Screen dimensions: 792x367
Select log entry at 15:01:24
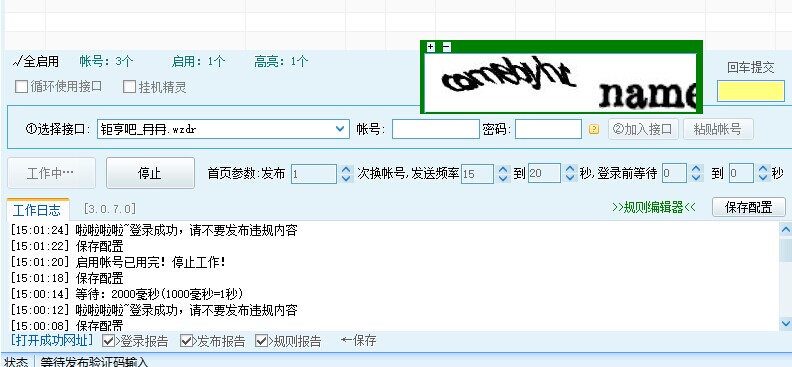154,231
